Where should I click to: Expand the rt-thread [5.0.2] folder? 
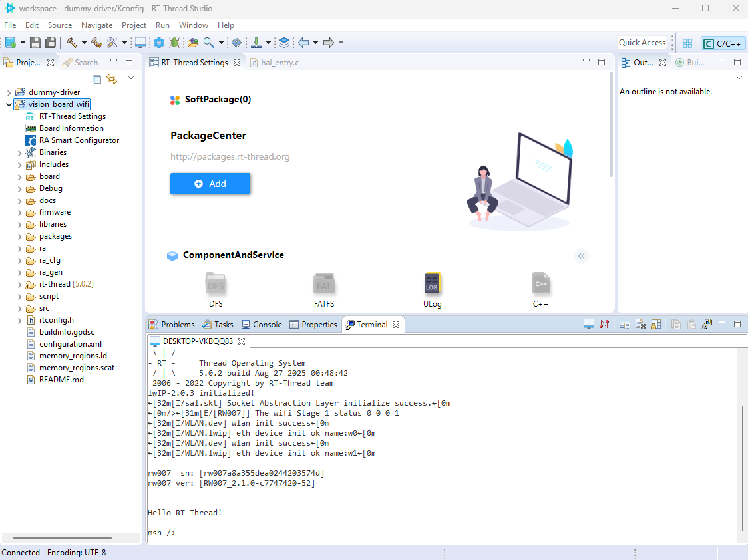(x=21, y=284)
